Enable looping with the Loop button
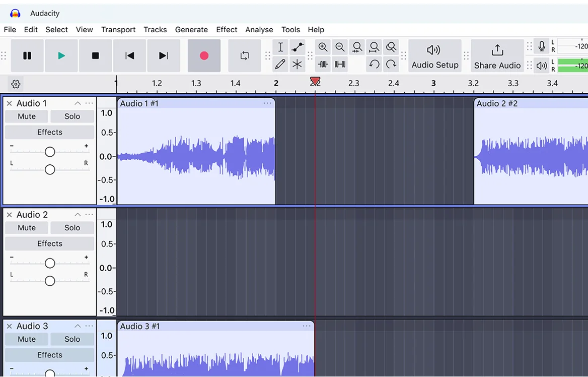Screen dimensions: 588x377 click(x=244, y=55)
